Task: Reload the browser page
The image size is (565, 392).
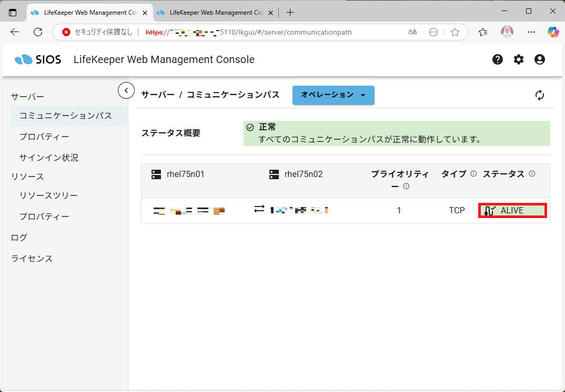Action: point(38,32)
